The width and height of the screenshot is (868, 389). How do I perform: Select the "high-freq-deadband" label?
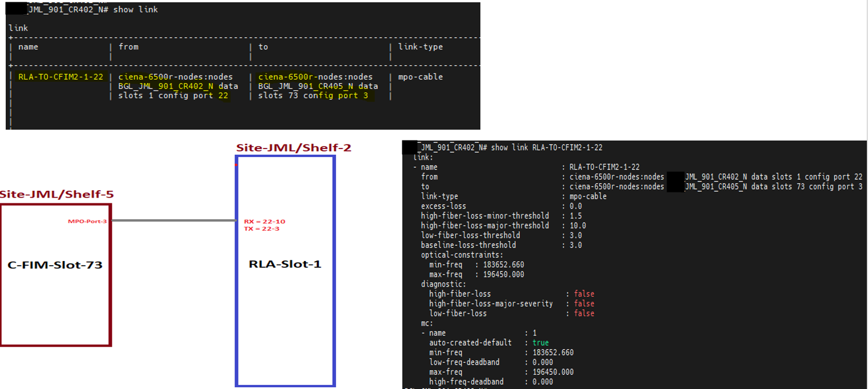pyautogui.click(x=466, y=382)
